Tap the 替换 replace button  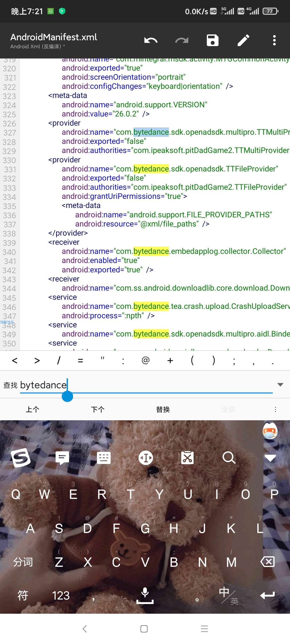[163, 409]
